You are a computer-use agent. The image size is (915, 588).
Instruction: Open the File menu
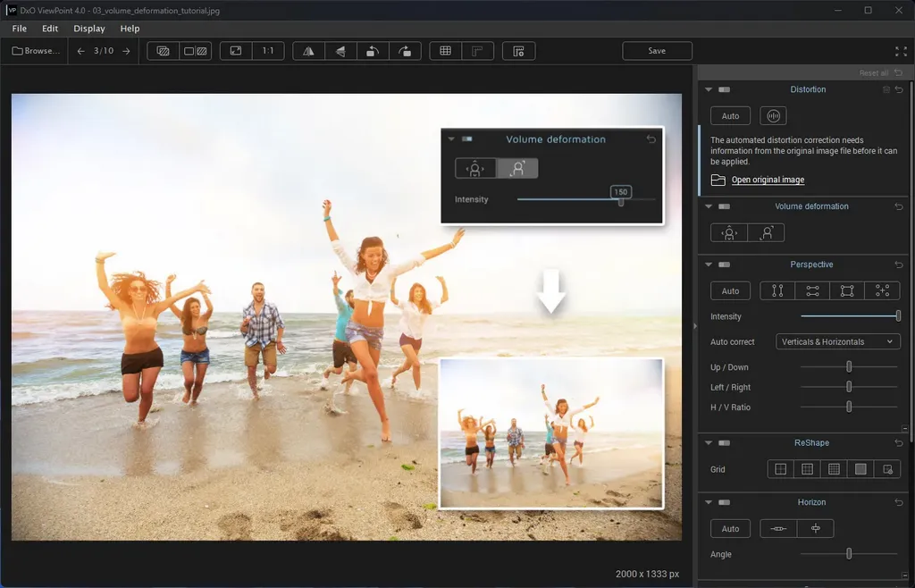tap(20, 29)
